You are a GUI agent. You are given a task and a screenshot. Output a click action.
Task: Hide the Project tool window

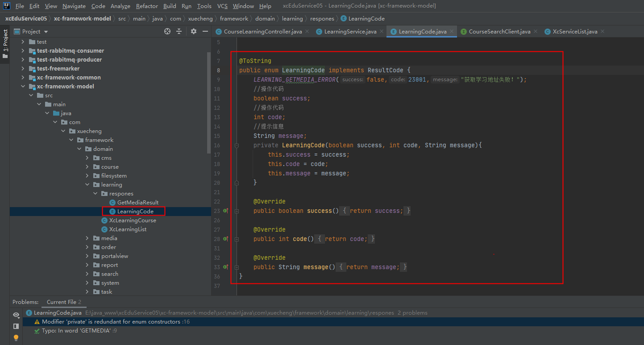click(x=205, y=31)
